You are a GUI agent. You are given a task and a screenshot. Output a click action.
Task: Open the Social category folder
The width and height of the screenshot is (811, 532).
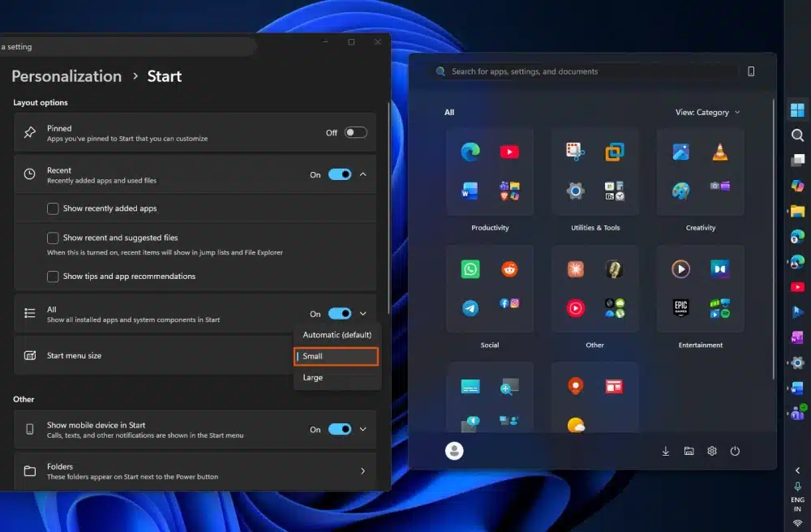(490, 289)
